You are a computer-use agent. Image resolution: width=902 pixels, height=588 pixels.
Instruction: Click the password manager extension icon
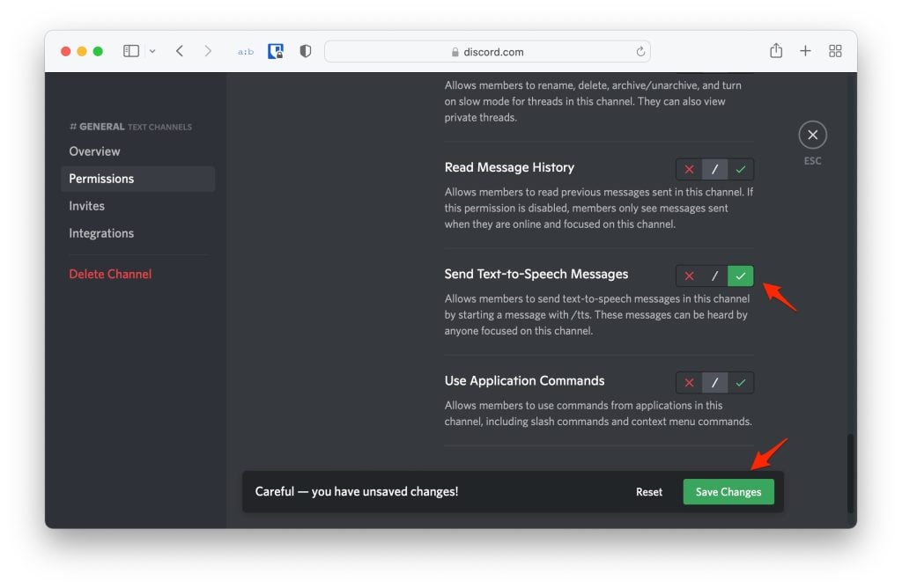pos(276,51)
